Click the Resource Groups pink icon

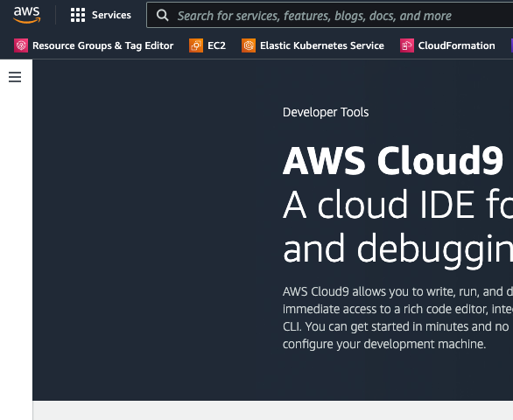point(21,45)
